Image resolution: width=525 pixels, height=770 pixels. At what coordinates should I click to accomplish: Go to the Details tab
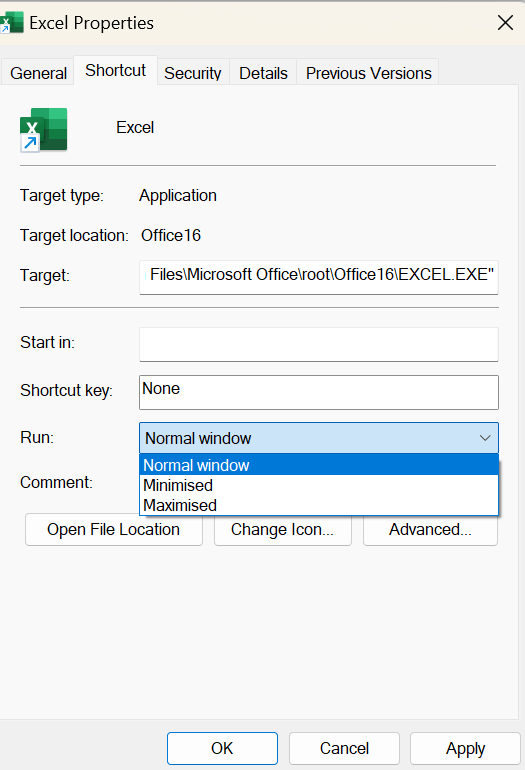(263, 73)
